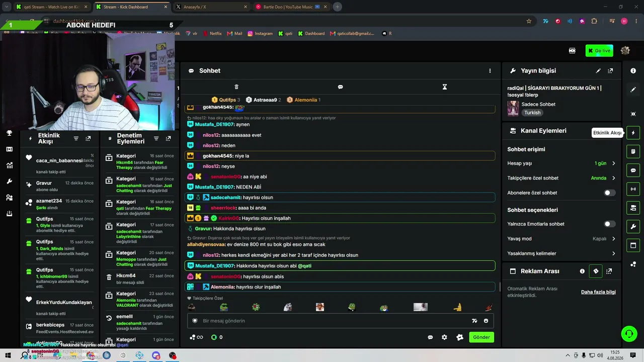
Task: Click the wrench icon in left sidebar
Action: 9,182
